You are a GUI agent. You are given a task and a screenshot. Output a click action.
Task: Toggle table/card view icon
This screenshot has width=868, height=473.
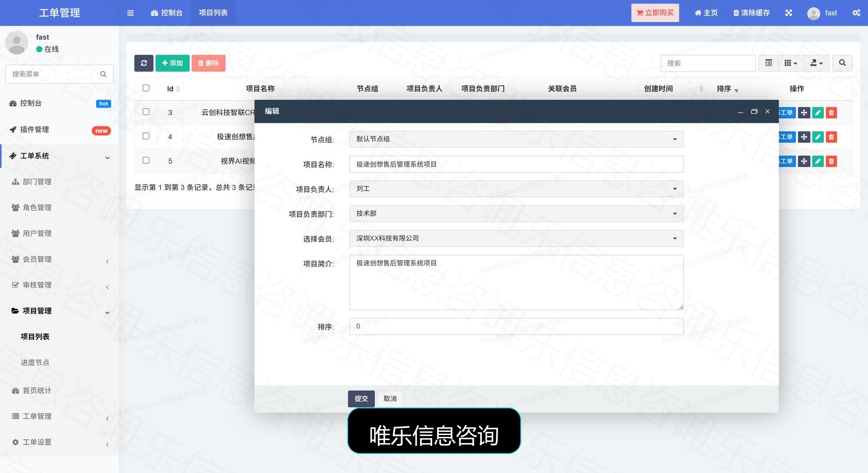pos(769,63)
